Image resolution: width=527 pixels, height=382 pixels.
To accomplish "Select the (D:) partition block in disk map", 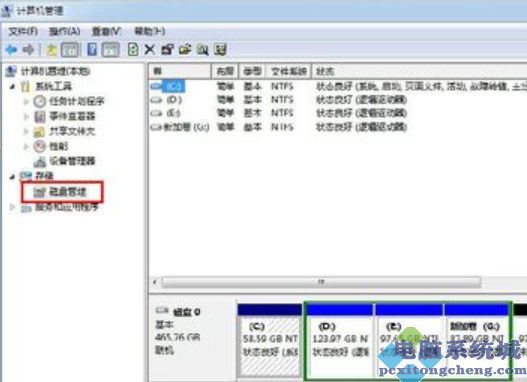I will (339, 341).
